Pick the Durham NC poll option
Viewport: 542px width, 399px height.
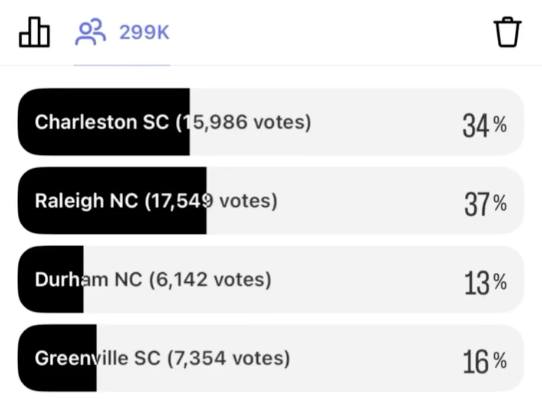click(x=271, y=279)
